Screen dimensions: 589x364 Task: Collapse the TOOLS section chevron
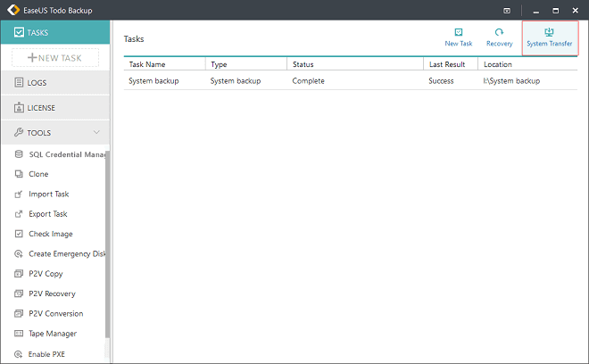[x=96, y=132]
